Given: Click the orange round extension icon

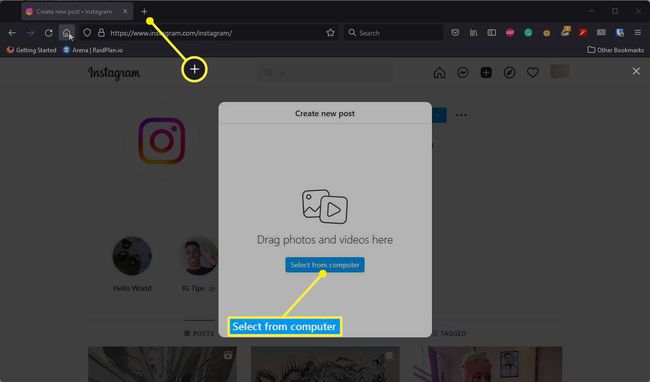Looking at the screenshot, I should [546, 33].
